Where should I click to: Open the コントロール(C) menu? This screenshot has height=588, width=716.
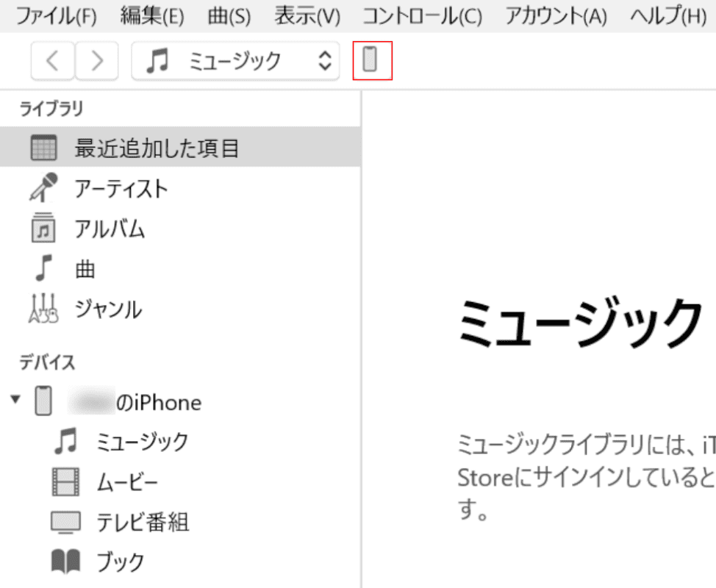[423, 16]
